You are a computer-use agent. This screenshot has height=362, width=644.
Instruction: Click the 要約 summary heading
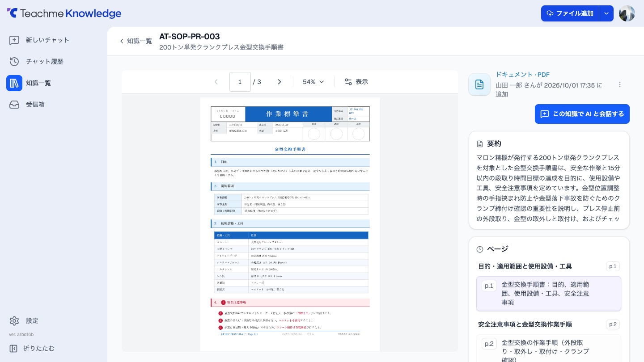point(494,144)
